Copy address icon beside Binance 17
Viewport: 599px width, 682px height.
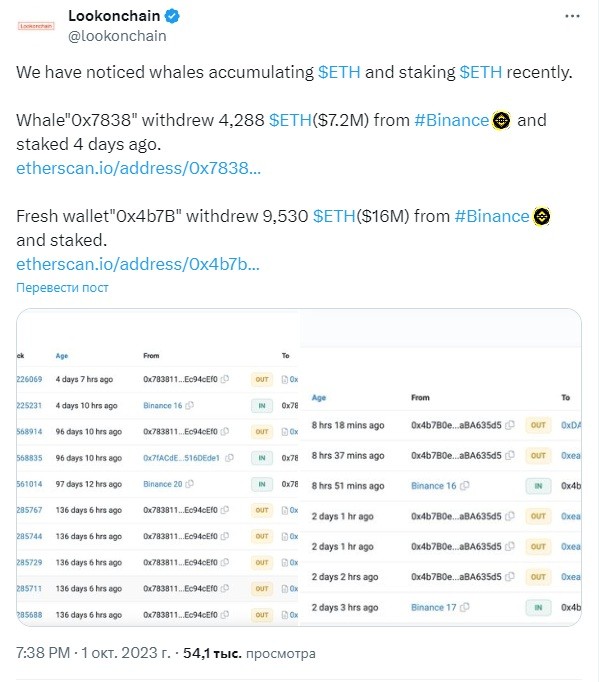coord(465,607)
